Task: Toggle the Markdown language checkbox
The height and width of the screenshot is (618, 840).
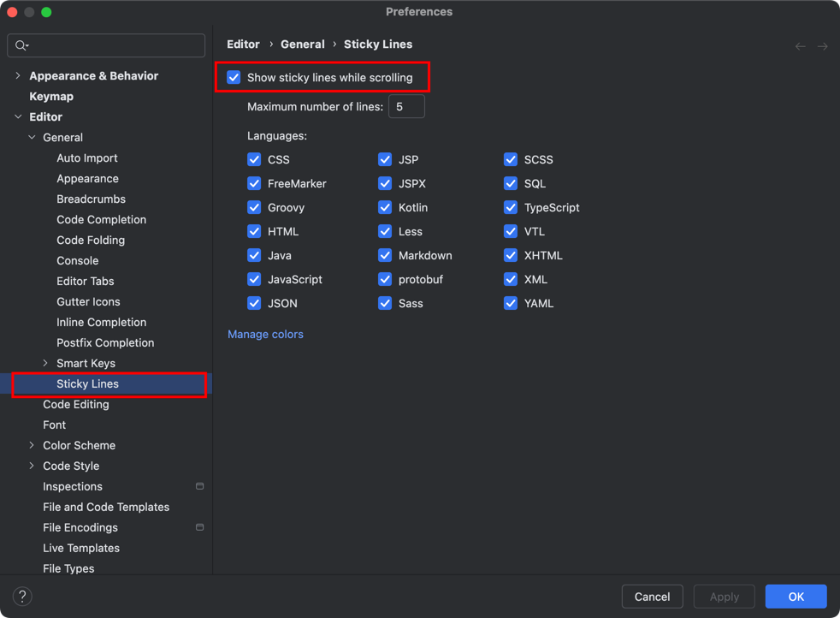Action: (x=385, y=256)
